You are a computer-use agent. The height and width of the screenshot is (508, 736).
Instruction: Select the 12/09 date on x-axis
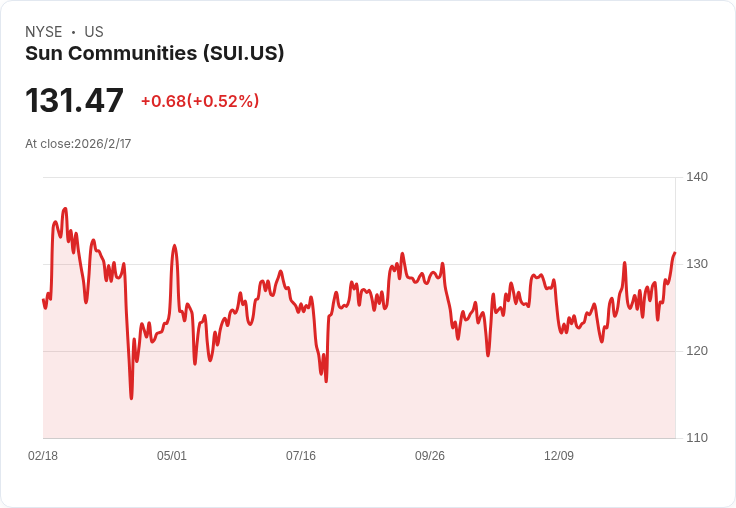pos(559,456)
